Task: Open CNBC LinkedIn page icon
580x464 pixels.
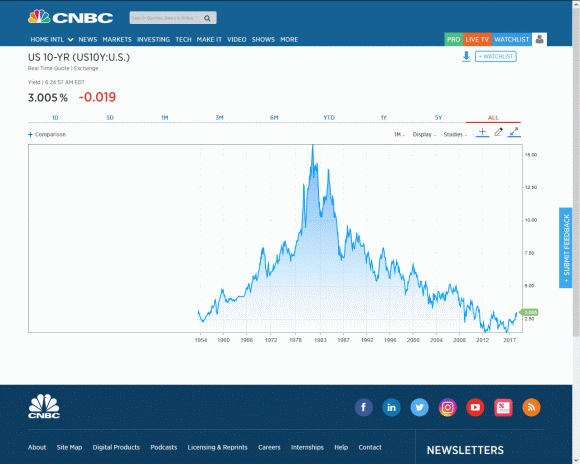Action: coord(391,407)
